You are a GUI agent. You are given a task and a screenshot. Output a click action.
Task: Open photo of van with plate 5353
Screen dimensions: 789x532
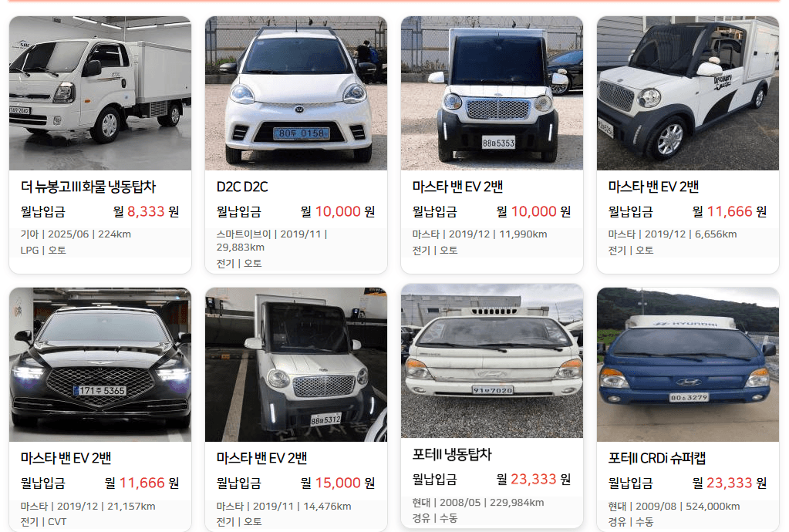click(491, 93)
